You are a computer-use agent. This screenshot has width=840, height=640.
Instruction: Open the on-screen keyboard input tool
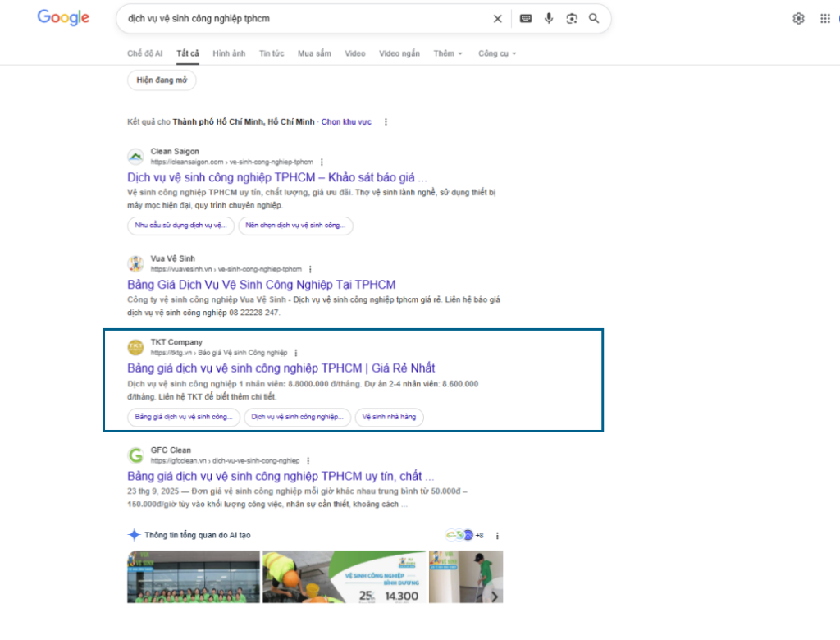(x=526, y=19)
